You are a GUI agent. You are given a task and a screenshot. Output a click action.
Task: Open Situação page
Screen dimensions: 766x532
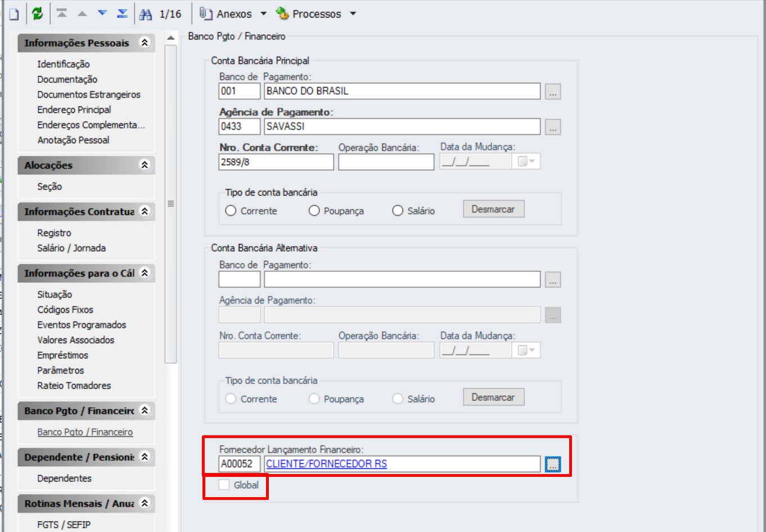[55, 294]
